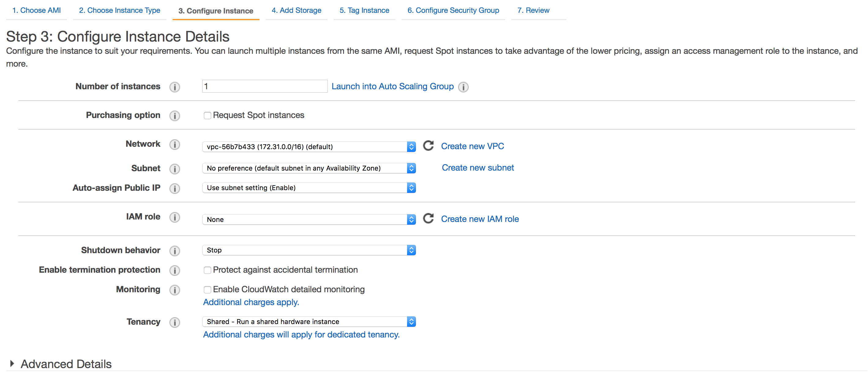868x387 pixels.
Task: Click the Tenancy info icon
Action: (x=174, y=322)
